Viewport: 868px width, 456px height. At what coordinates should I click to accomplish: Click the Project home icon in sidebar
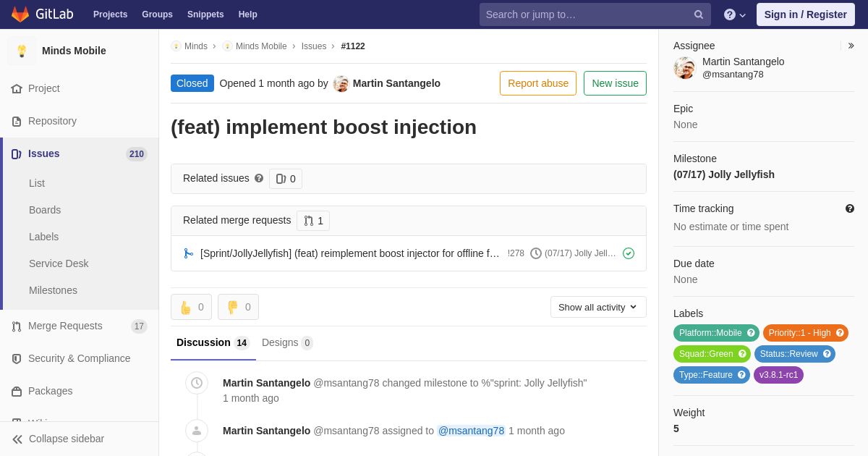17,88
